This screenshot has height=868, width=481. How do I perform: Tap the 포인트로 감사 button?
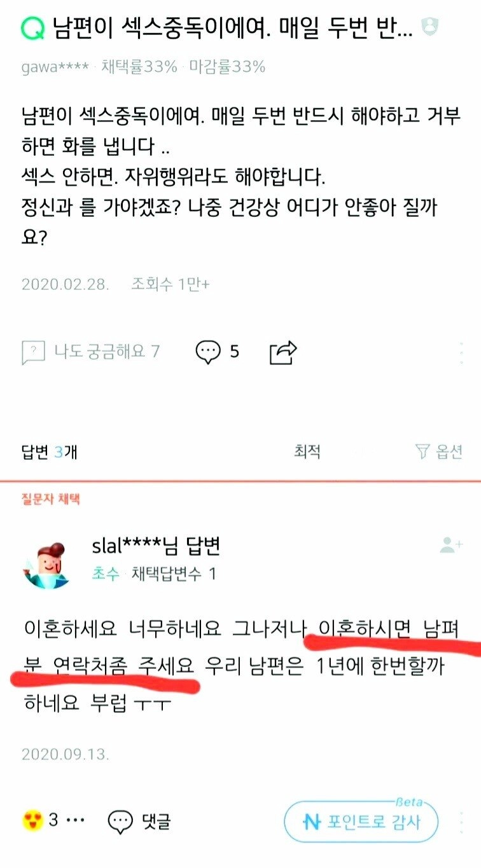(361, 822)
